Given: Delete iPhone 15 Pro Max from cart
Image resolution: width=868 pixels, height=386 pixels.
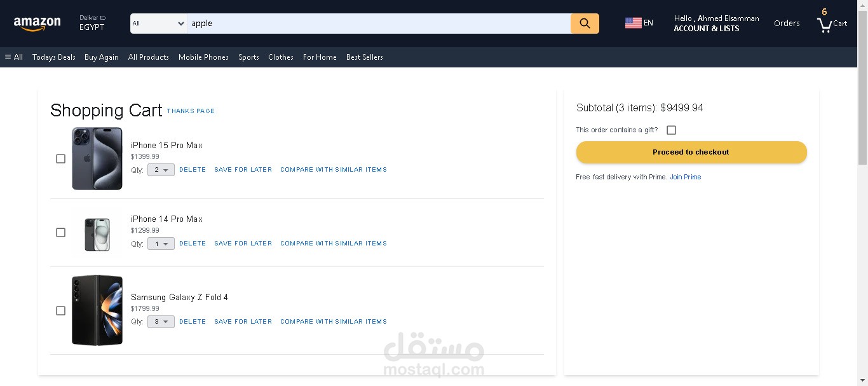Looking at the screenshot, I should point(193,170).
